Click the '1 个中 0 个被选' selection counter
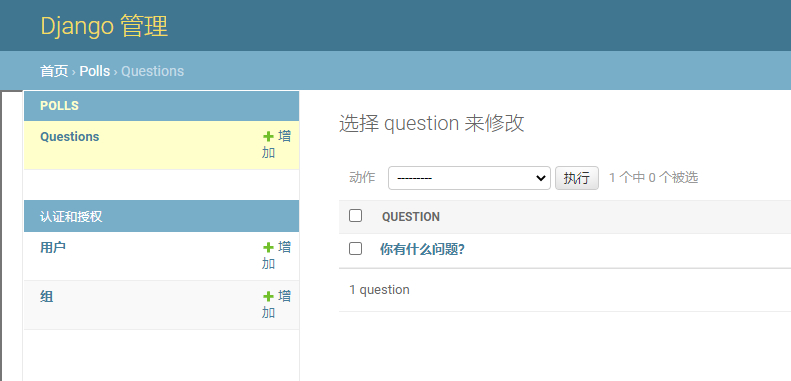 653,178
